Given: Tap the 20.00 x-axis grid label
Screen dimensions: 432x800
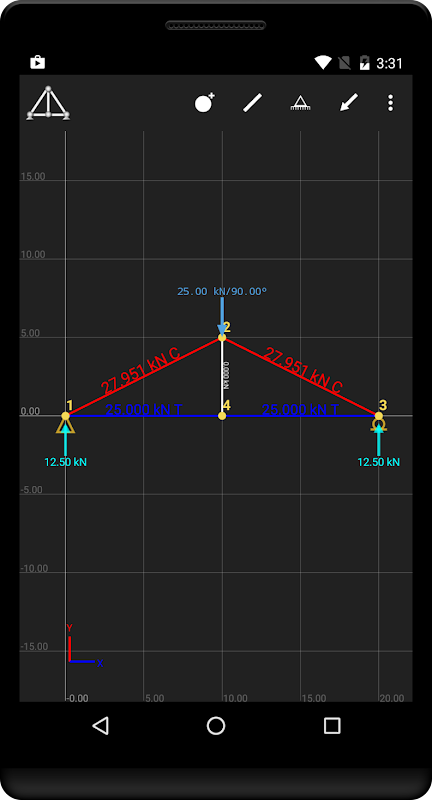Looking at the screenshot, I should (392, 698).
